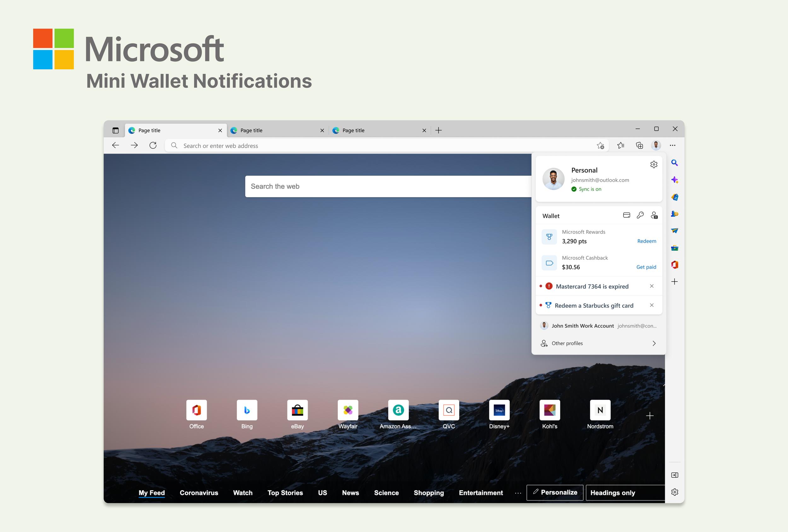Click the Microsoft Rewards trophy icon
The height and width of the screenshot is (532, 788).
click(x=549, y=237)
